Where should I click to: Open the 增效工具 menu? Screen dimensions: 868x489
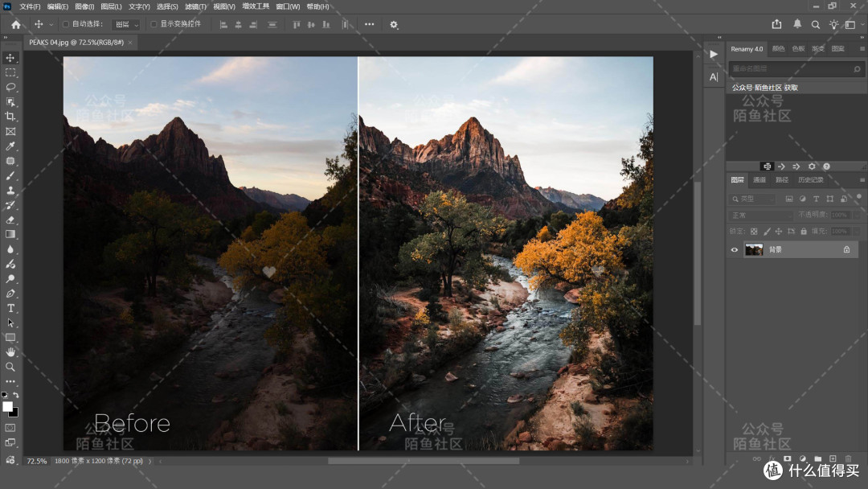pyautogui.click(x=256, y=6)
